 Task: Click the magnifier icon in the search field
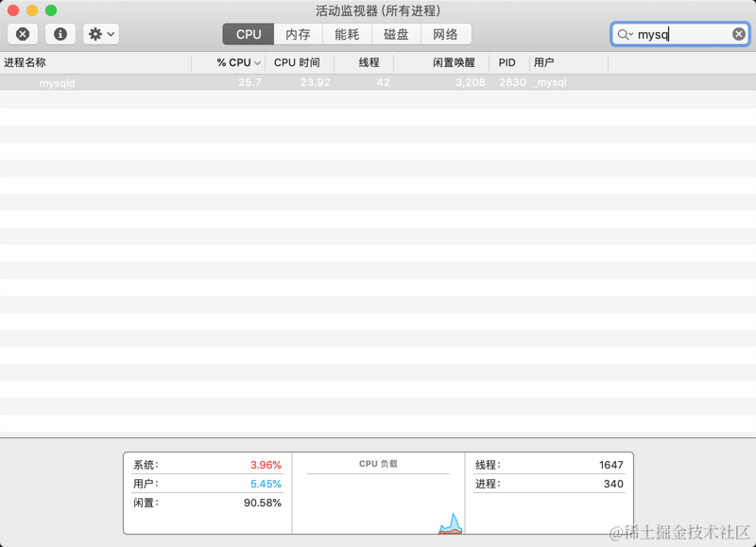pyautogui.click(x=623, y=33)
